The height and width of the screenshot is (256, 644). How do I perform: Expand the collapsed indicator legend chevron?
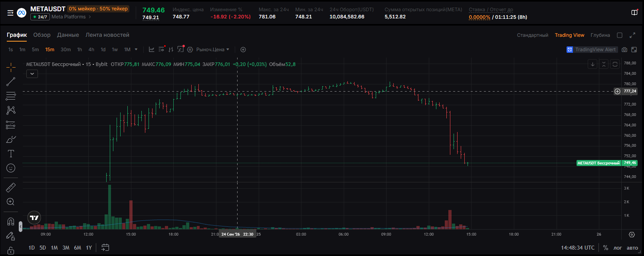click(x=32, y=74)
